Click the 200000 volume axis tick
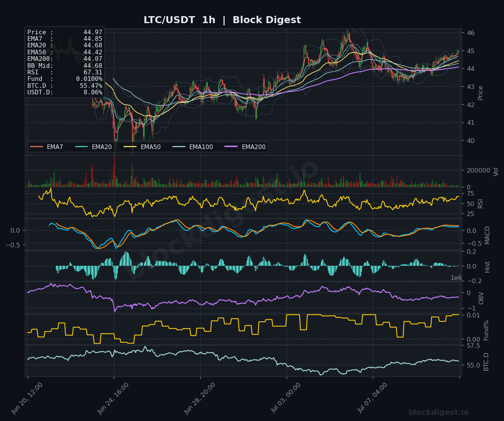The image size is (504, 421). (478, 170)
